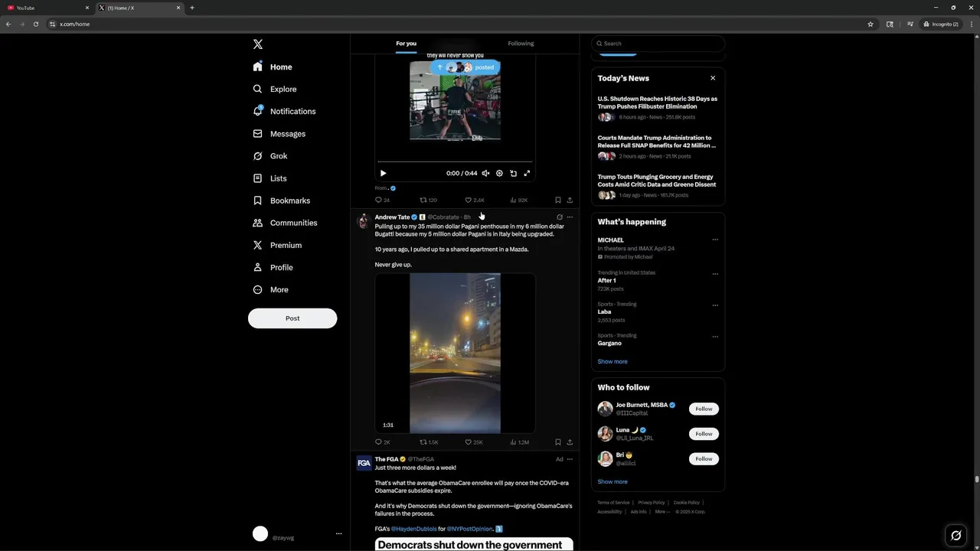Screen dimensions: 980x551
Task: Open the More menu in the sidebar
Action: click(271, 289)
